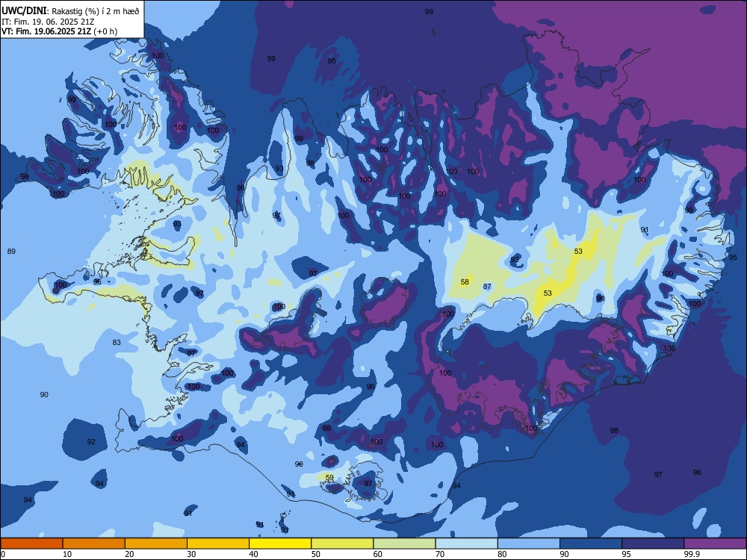Click the map humidity value '89'
Viewport: 747px width, 560px height.
point(11,251)
